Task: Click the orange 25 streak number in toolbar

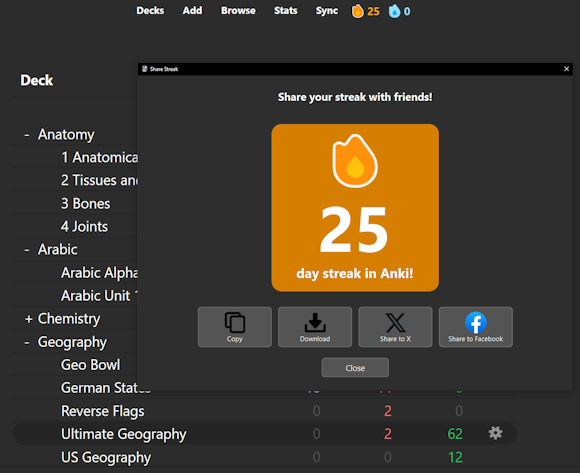Action: (373, 11)
